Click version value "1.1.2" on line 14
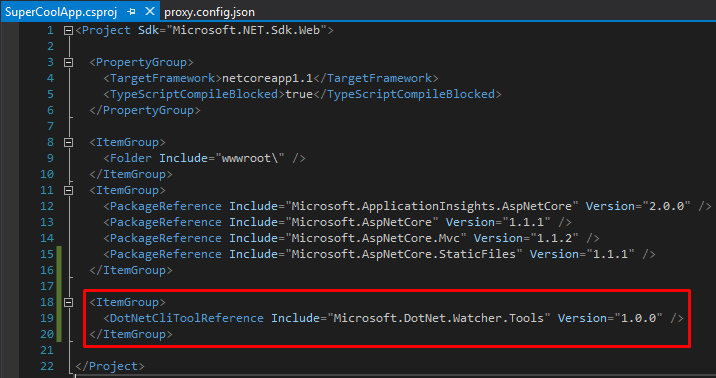The image size is (716, 378). point(555,238)
